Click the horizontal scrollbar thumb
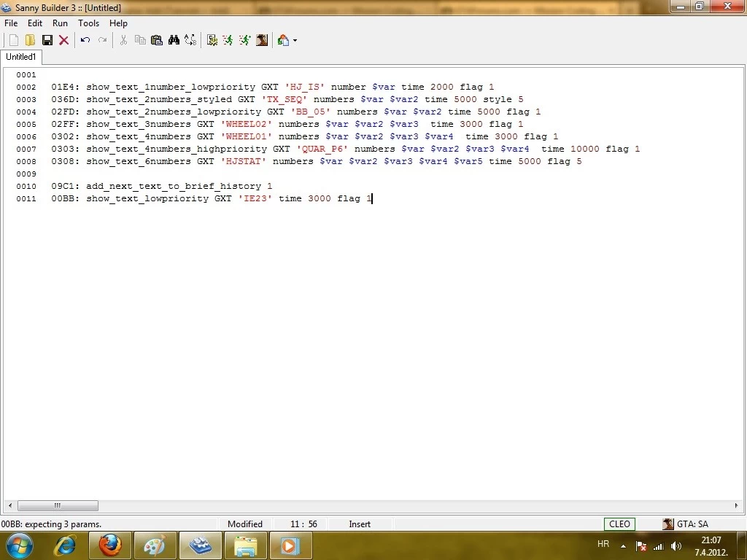This screenshot has width=747, height=560. (58, 505)
